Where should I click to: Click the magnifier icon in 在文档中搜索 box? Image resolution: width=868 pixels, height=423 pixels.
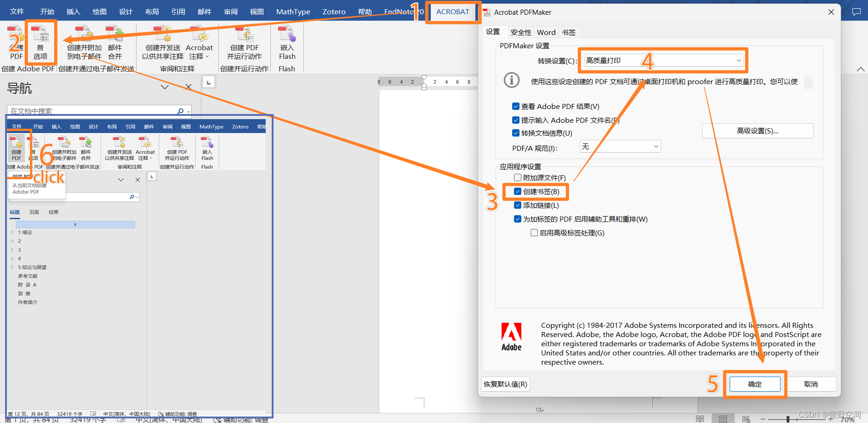pyautogui.click(x=181, y=111)
